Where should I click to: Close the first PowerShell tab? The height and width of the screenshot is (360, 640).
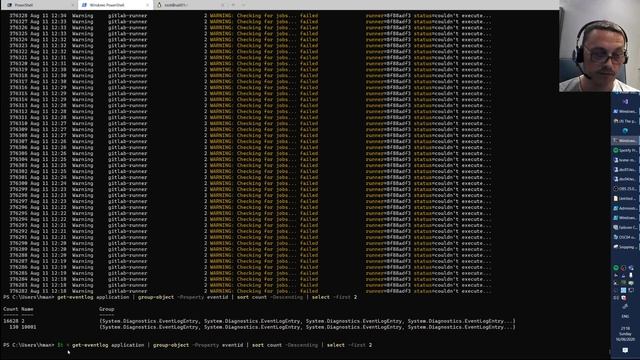coord(73,5)
